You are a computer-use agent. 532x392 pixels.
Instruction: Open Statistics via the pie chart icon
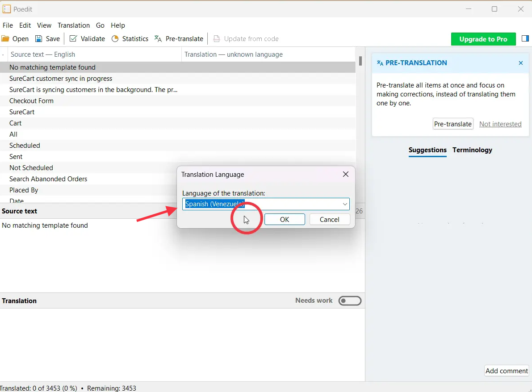pos(115,39)
